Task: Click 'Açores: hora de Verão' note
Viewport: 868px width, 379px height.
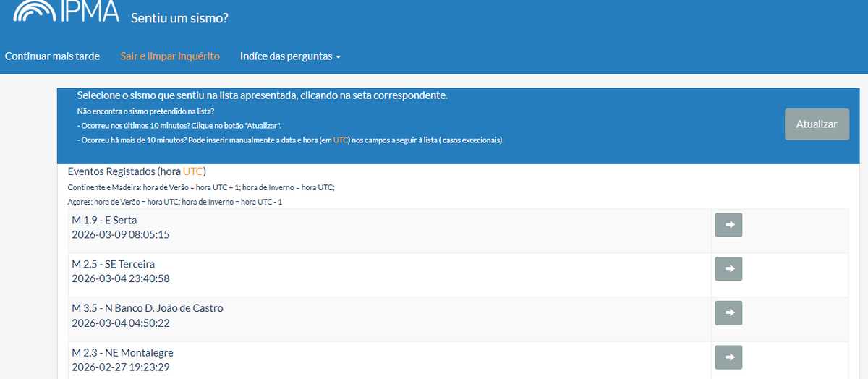Action: [x=175, y=202]
